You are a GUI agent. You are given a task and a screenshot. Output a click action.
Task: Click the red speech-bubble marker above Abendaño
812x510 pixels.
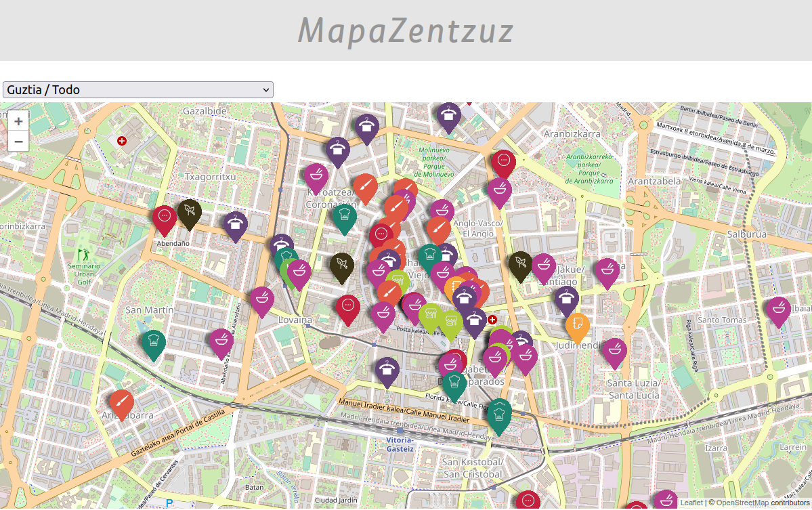(165, 217)
